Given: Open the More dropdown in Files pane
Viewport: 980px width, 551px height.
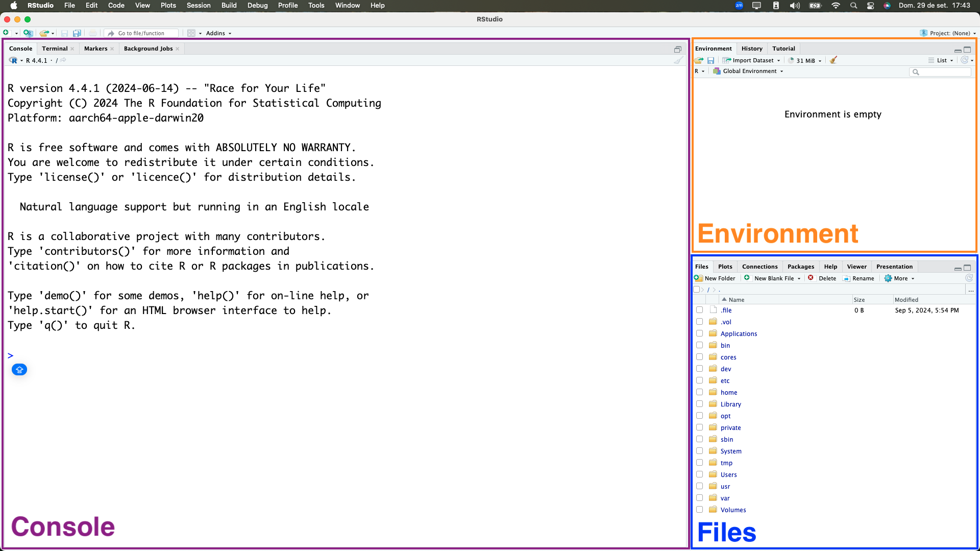Looking at the screenshot, I should pyautogui.click(x=899, y=278).
